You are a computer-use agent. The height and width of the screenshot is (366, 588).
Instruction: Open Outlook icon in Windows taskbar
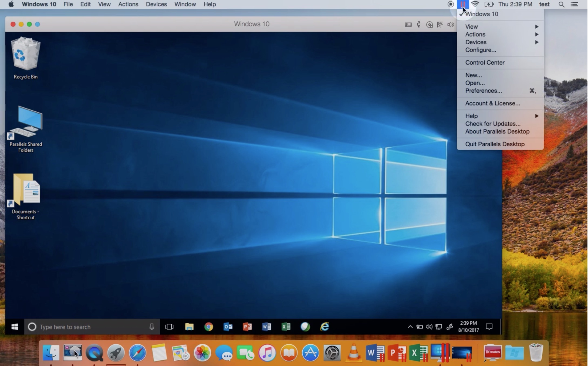[228, 326]
